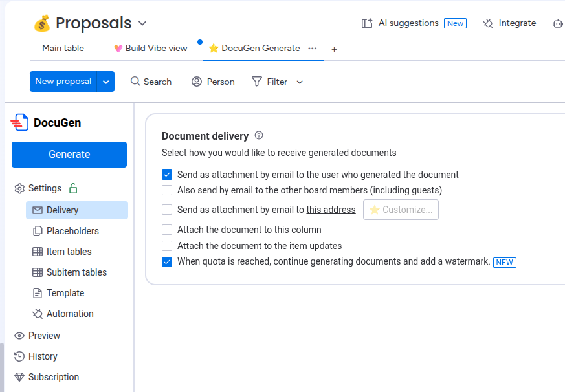Select the DocuGen Generate tab
Viewport: 565px width, 392px height.
click(261, 48)
